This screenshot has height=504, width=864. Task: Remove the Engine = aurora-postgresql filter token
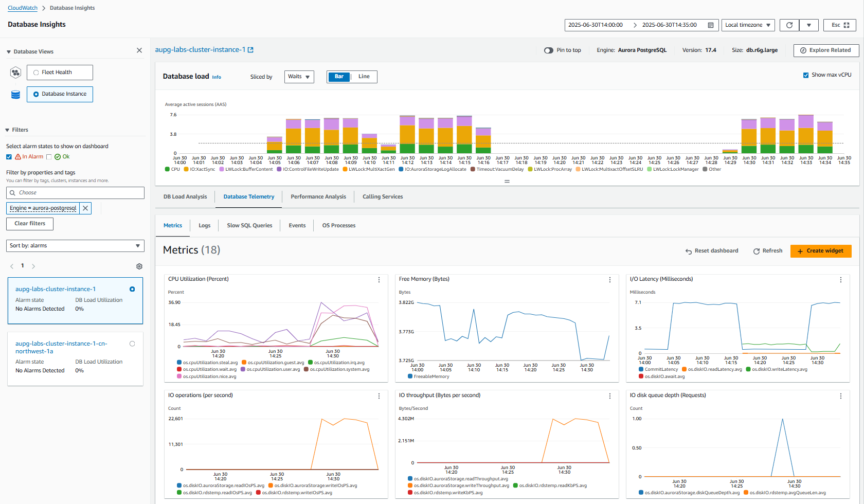[85, 208]
